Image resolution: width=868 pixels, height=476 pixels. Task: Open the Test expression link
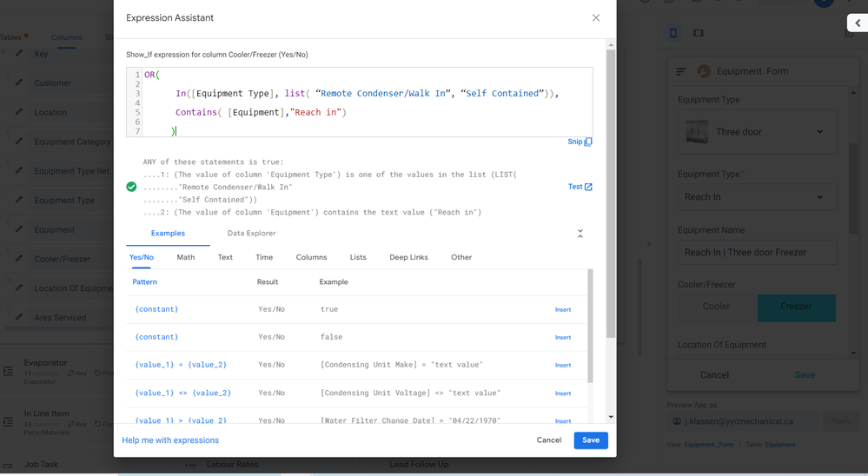(580, 187)
